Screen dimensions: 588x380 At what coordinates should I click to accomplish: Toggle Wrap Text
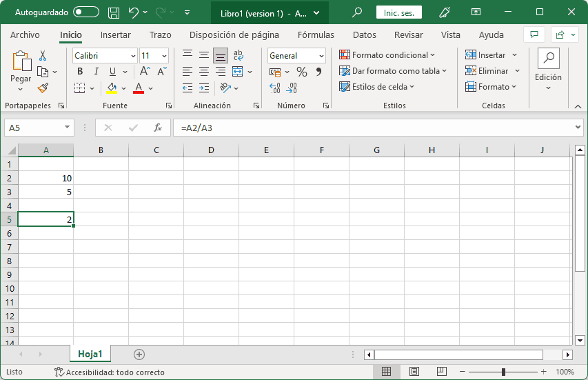238,55
